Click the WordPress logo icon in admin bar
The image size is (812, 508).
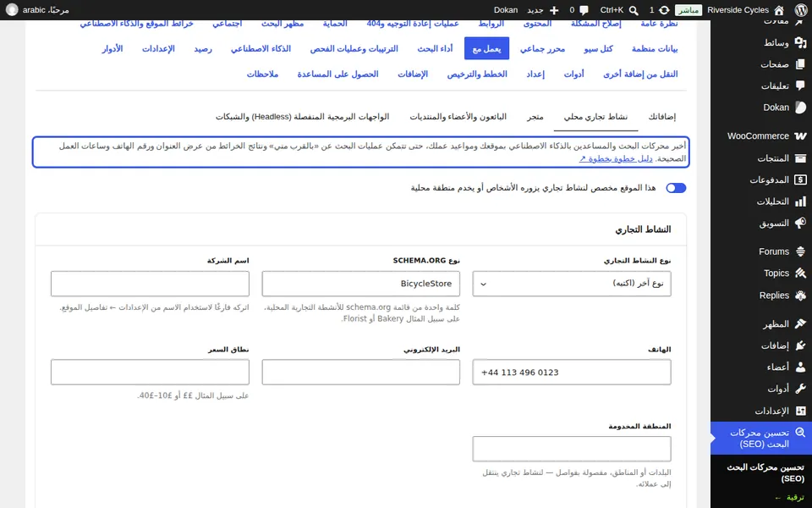800,10
